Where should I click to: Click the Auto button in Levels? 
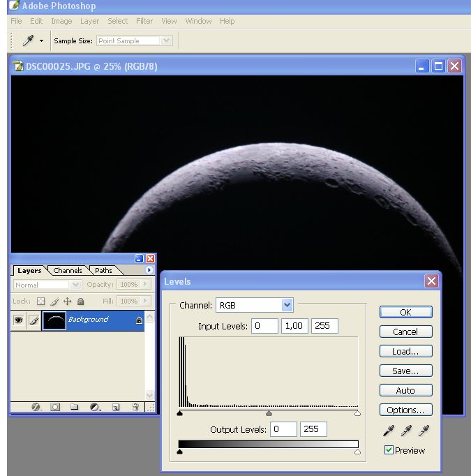[405, 390]
